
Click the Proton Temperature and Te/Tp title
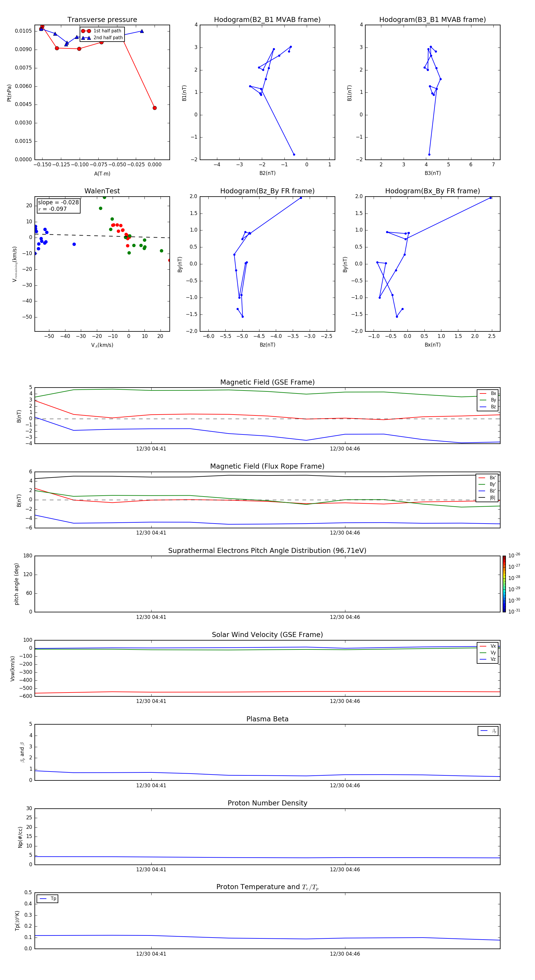coord(267,887)
